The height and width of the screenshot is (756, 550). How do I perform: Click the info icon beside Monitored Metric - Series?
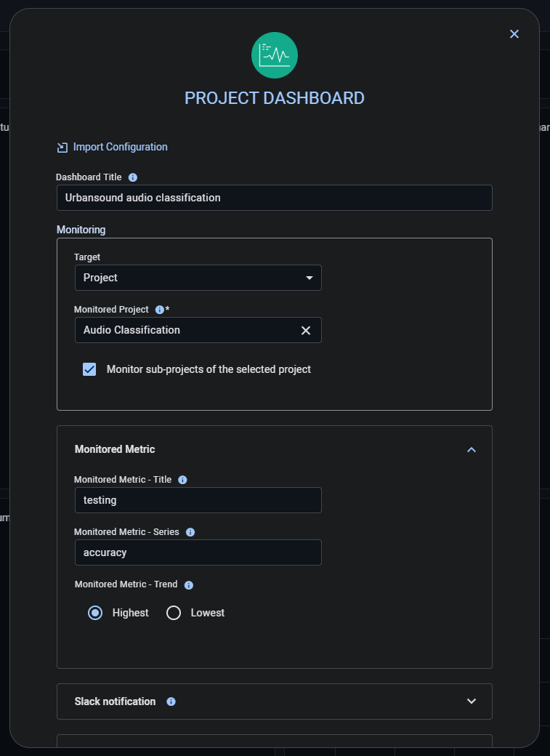point(190,532)
